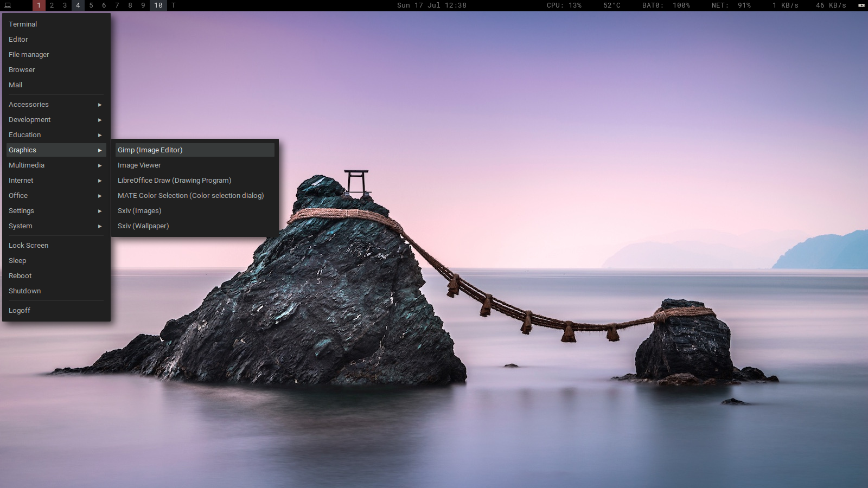Expand the Office submenu
Image resolution: width=868 pixels, height=488 pixels.
point(56,196)
